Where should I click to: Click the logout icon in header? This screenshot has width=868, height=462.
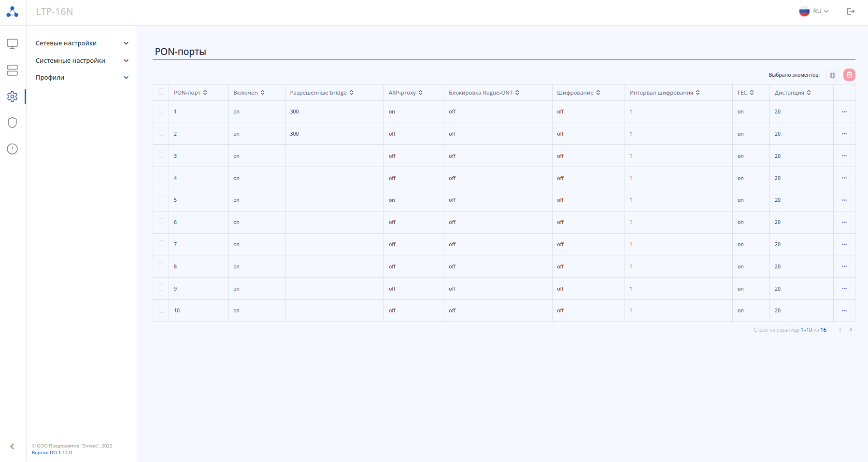(851, 11)
